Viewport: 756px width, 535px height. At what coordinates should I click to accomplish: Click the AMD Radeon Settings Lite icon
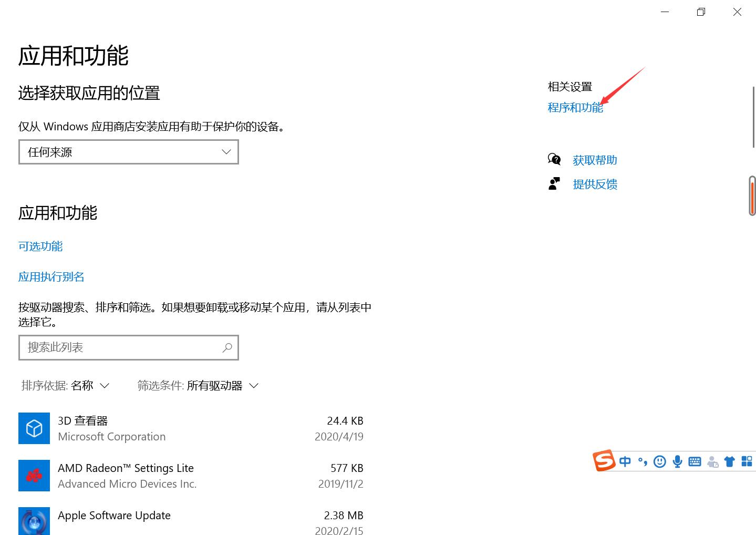[34, 475]
